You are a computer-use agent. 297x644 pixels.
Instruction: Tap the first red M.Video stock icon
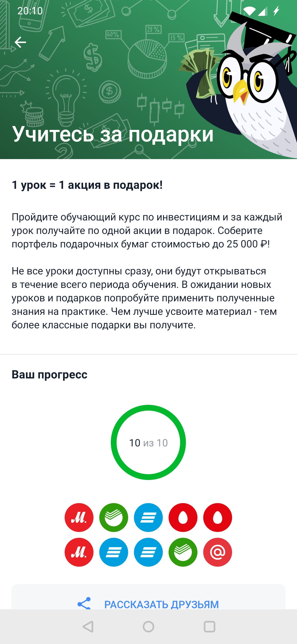pyautogui.click(x=79, y=517)
